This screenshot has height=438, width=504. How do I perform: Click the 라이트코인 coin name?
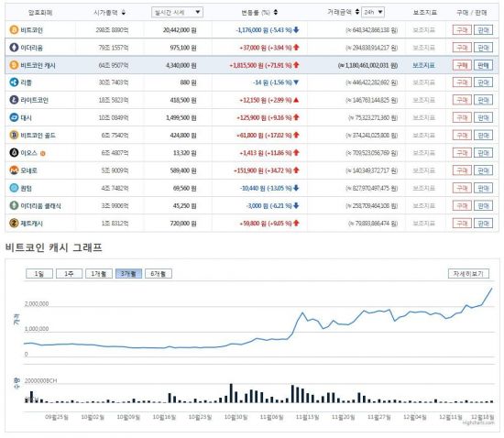[35, 100]
